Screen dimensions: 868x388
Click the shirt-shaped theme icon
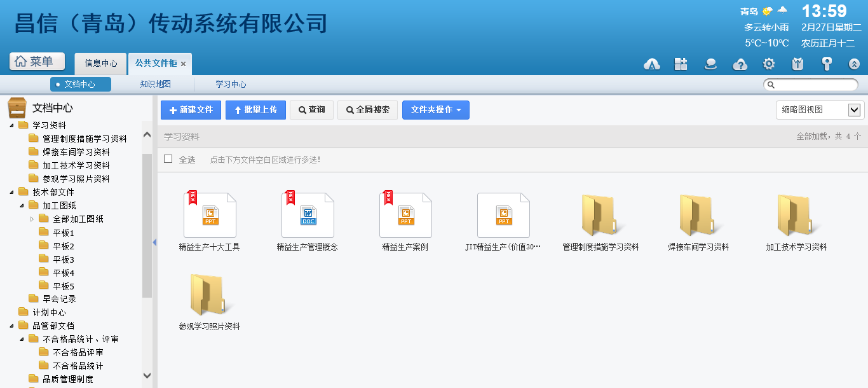(x=798, y=64)
